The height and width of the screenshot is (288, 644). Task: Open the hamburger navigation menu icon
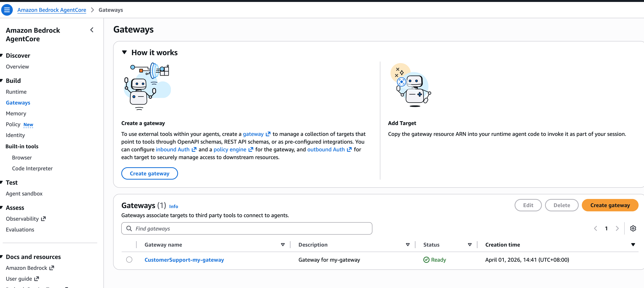tap(7, 10)
